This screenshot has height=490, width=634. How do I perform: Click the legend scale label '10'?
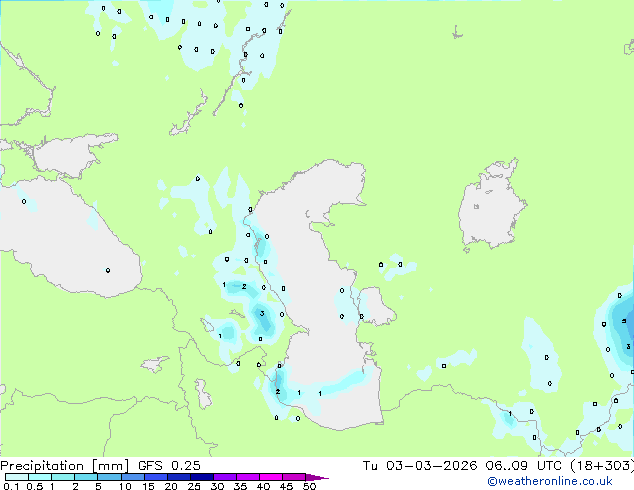pyautogui.click(x=125, y=486)
